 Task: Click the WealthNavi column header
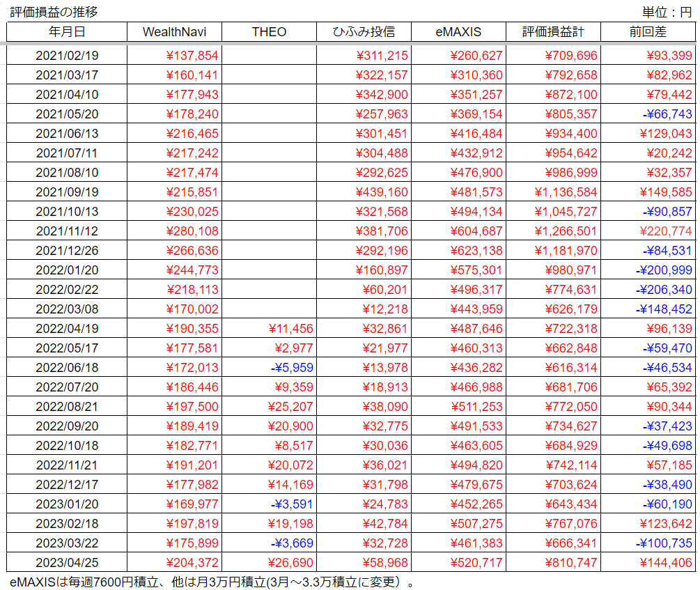tap(174, 32)
